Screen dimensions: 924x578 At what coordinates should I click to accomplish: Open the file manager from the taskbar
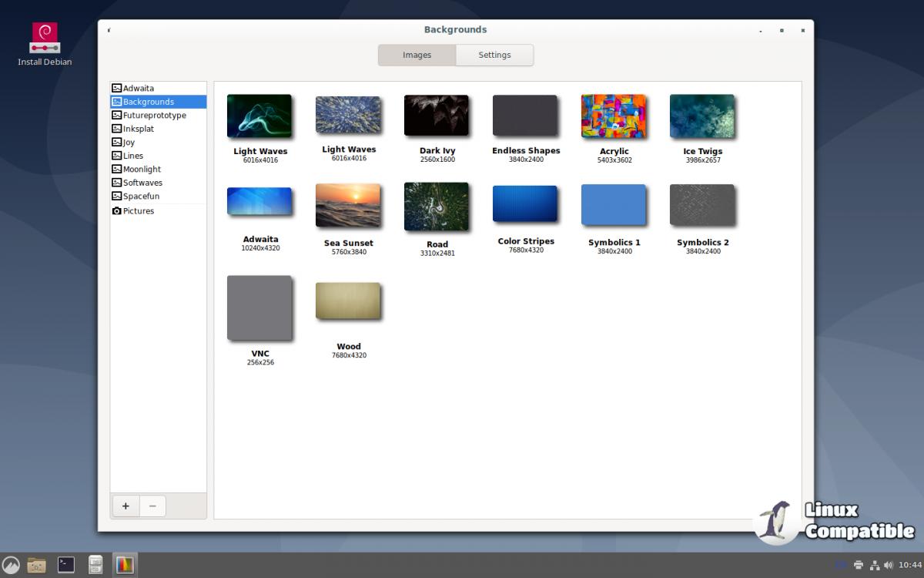click(36, 565)
